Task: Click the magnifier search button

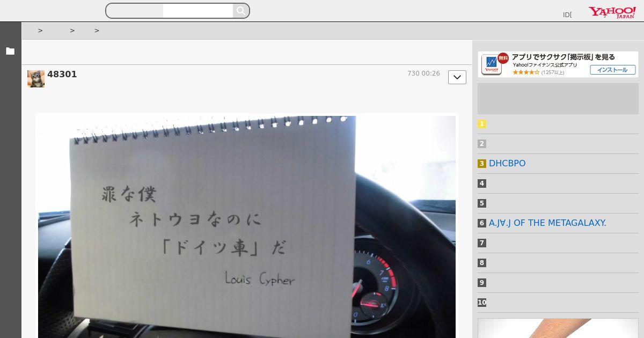Action: point(241,11)
